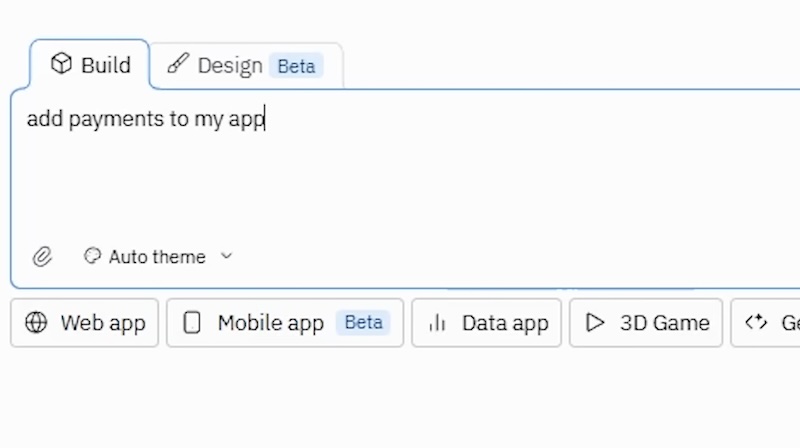This screenshot has height=448, width=800.
Task: Click the bar chart icon in Data app
Action: pyautogui.click(x=437, y=323)
